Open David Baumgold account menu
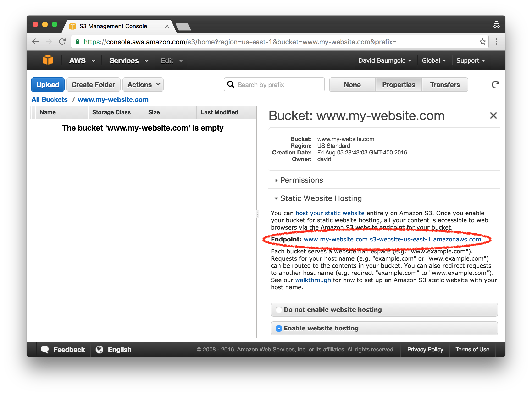Viewport: 532px width, 395px height. click(x=385, y=60)
